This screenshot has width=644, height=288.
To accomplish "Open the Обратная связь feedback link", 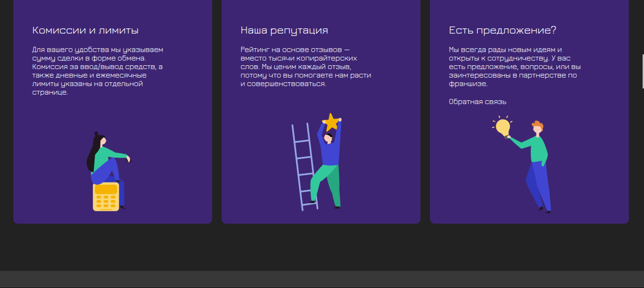I will tap(477, 101).
